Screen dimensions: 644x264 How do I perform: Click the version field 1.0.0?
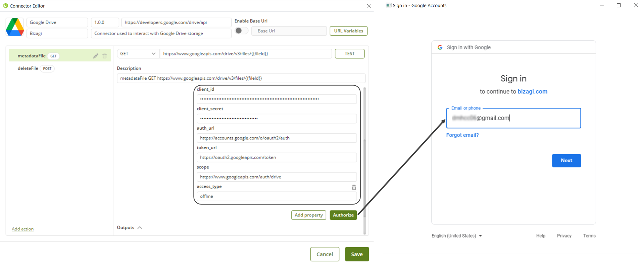[x=105, y=23]
